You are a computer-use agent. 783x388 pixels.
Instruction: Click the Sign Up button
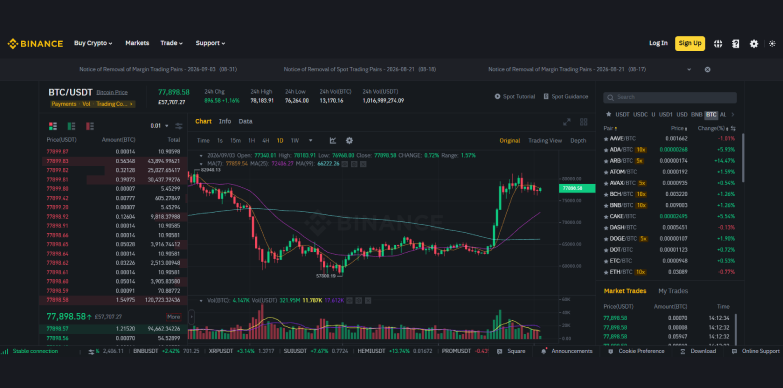(690, 43)
